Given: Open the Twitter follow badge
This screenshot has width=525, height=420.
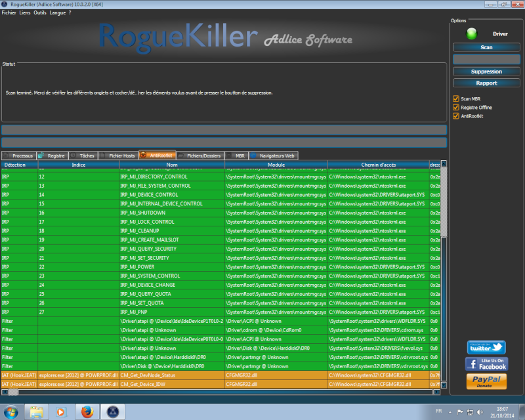Looking at the screenshot, I should pyautogui.click(x=486, y=347).
